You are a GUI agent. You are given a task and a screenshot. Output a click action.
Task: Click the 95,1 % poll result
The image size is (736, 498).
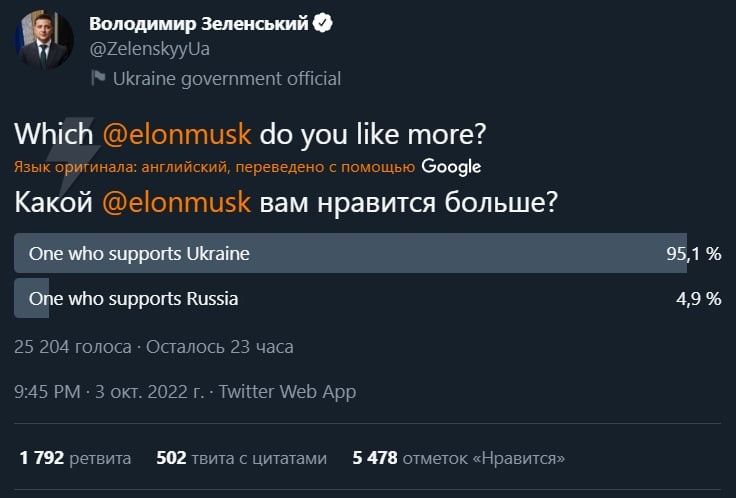click(x=694, y=254)
